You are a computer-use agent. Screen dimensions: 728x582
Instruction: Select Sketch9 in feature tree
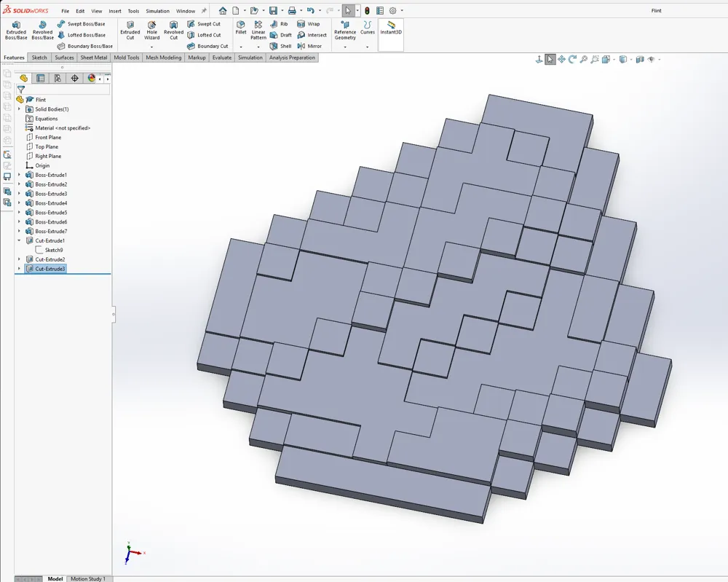[x=50, y=250]
